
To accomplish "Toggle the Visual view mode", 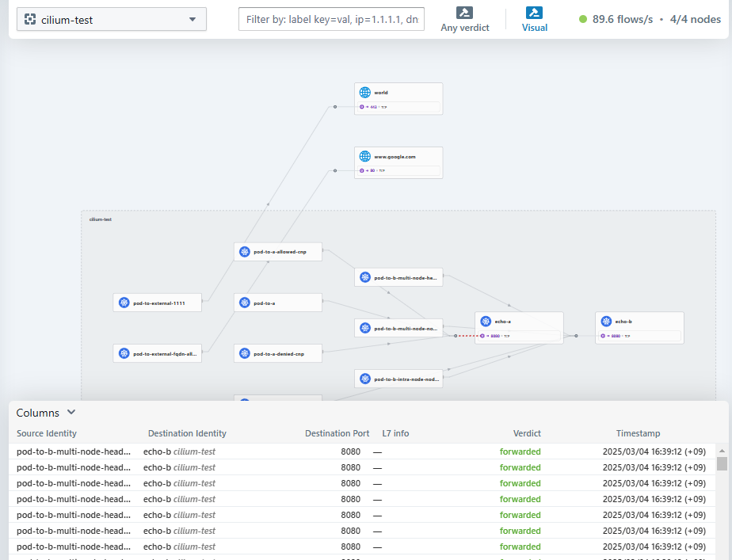I will pyautogui.click(x=534, y=20).
